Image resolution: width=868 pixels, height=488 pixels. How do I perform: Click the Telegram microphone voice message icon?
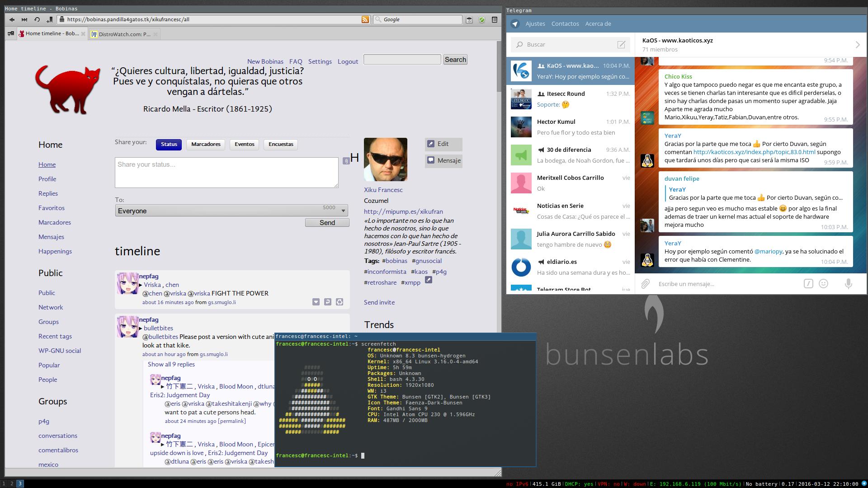[849, 283]
